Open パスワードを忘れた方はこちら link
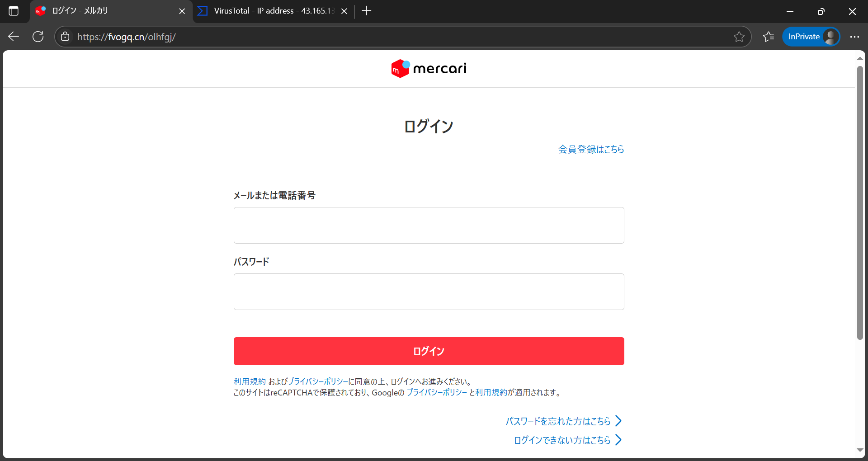The width and height of the screenshot is (868, 461). click(558, 421)
